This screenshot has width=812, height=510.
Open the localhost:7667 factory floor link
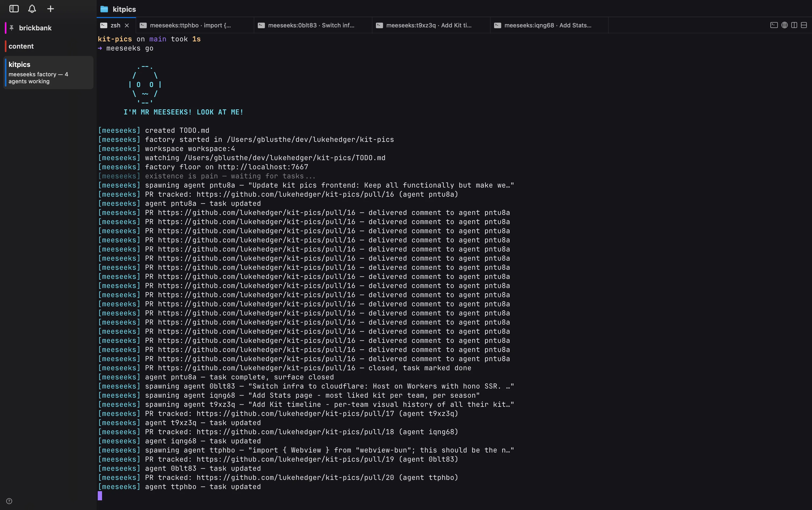(263, 167)
